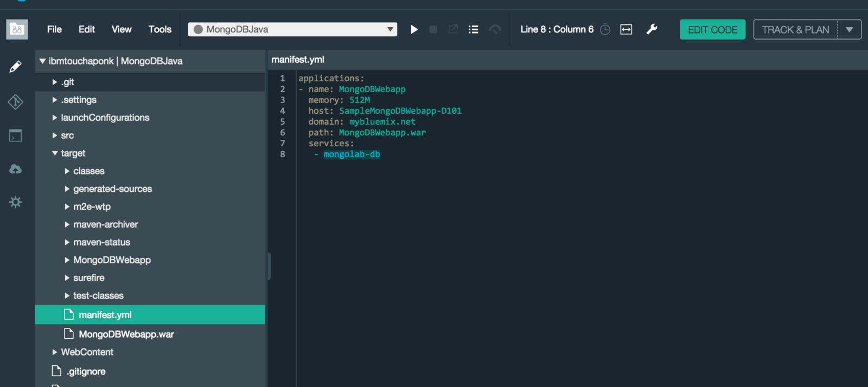Image resolution: width=868 pixels, height=387 pixels.
Task: Click the mongolab-db service text
Action: point(352,154)
